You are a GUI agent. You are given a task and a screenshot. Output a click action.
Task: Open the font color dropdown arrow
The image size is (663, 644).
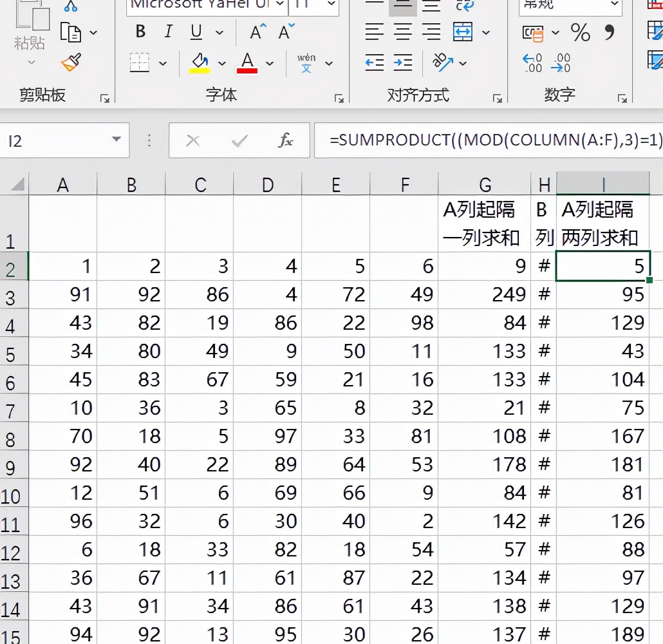coord(270,64)
